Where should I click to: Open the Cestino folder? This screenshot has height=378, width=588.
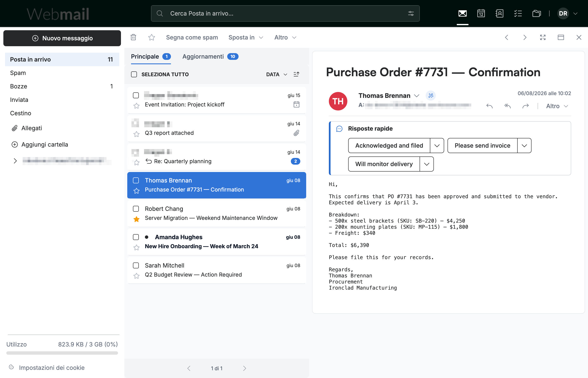click(x=62, y=113)
